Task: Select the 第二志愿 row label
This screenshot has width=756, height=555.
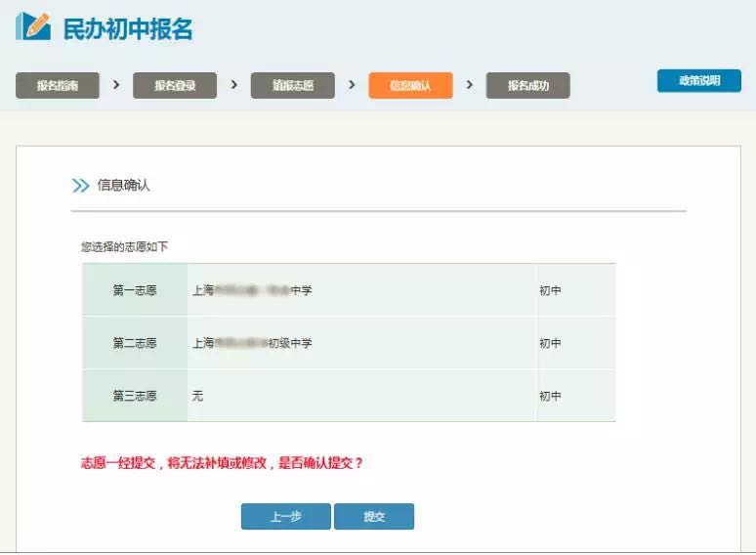Action: click(135, 343)
